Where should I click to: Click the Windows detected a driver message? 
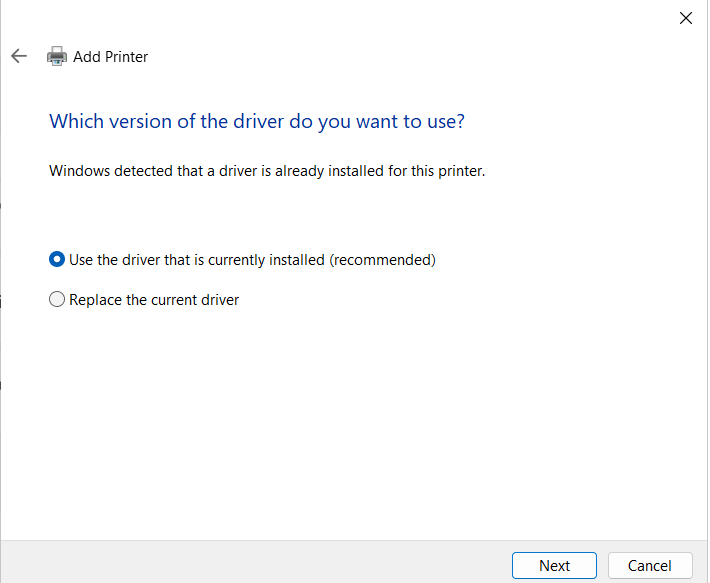(x=267, y=171)
